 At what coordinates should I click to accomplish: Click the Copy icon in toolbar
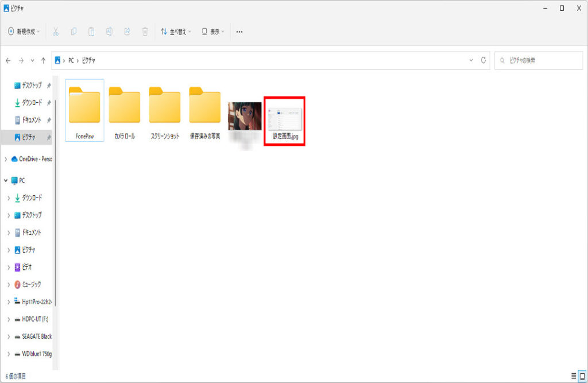(73, 32)
